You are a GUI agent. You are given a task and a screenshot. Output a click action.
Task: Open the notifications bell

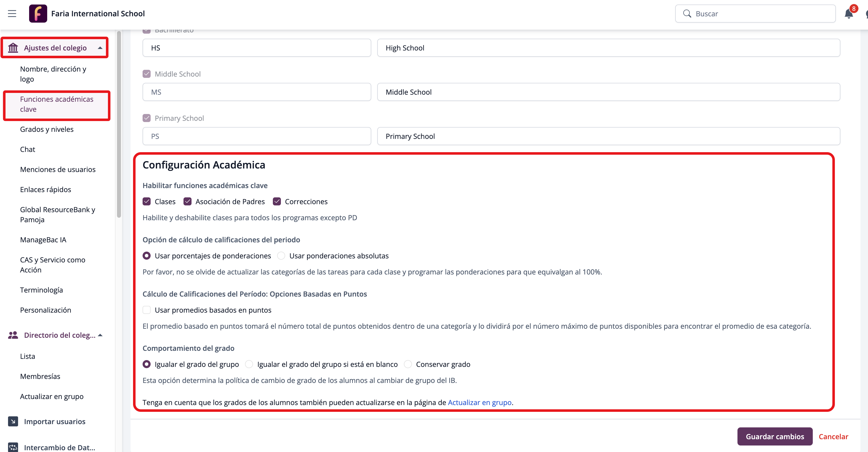(848, 14)
